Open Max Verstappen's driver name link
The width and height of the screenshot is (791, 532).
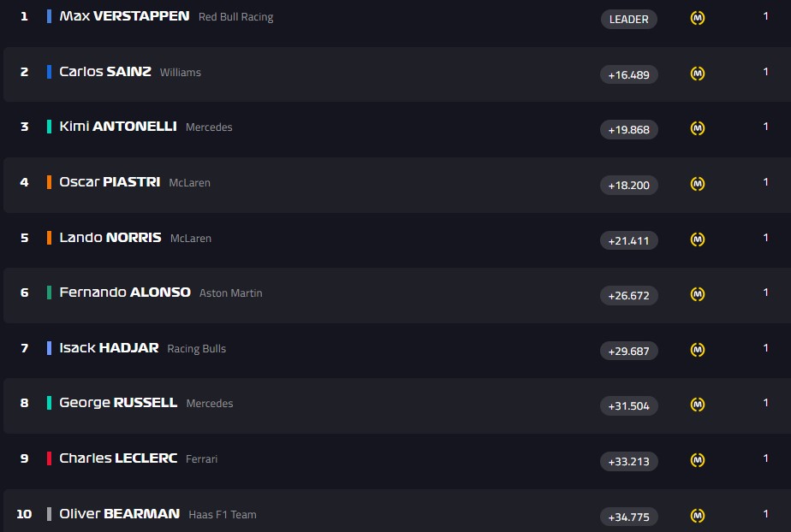124,16
